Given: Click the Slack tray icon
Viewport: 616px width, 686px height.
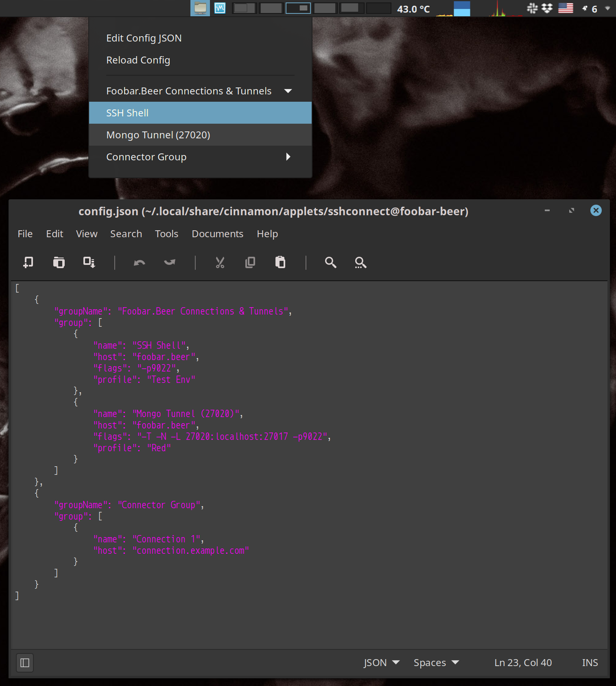Looking at the screenshot, I should (532, 8).
